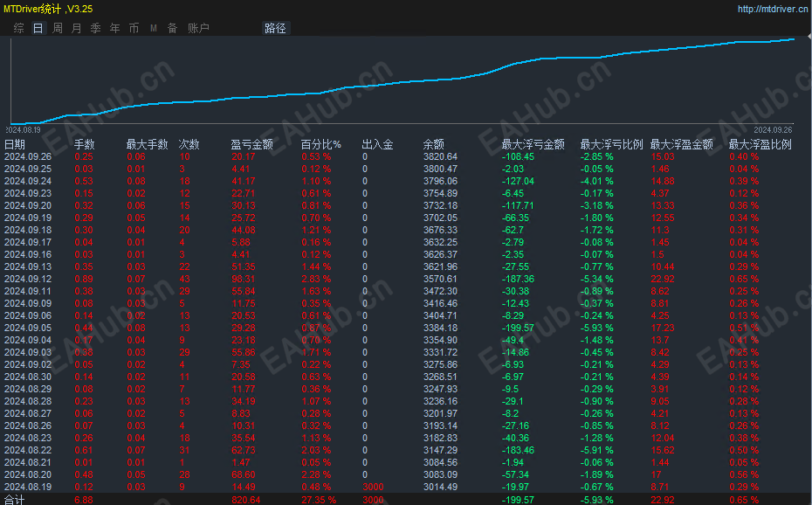Click max floating loss -199.57 on 2024.09.05 row
The width and height of the screenshot is (812, 505).
coord(518,328)
